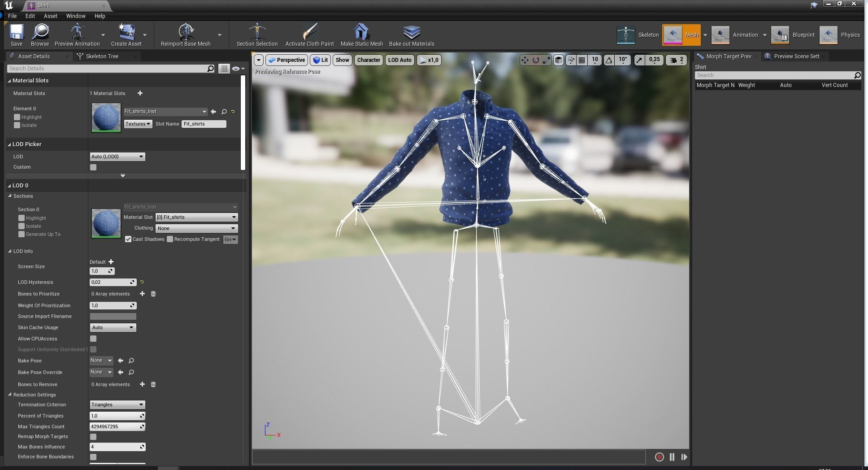Bake out Materials

click(412, 35)
